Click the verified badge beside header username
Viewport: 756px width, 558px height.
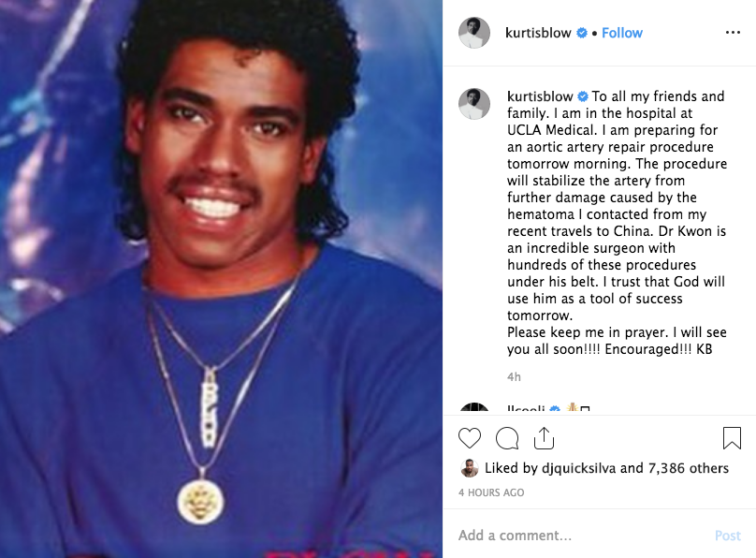pyautogui.click(x=582, y=33)
